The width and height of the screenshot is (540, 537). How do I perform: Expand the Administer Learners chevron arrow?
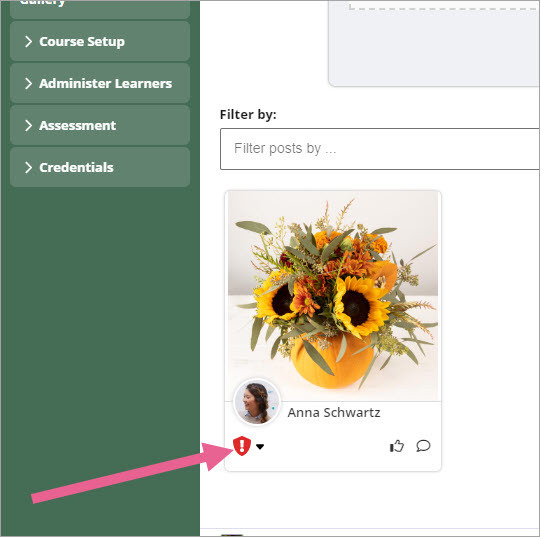click(x=29, y=83)
